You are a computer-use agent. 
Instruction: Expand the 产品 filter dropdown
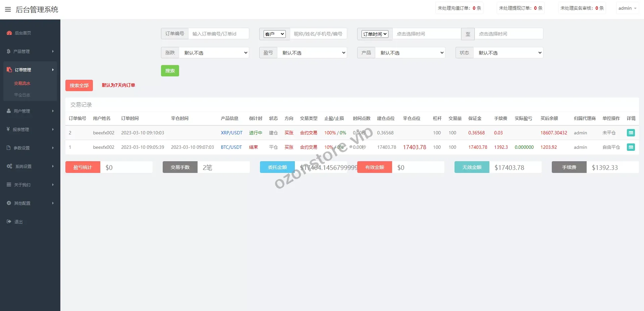[x=410, y=53]
